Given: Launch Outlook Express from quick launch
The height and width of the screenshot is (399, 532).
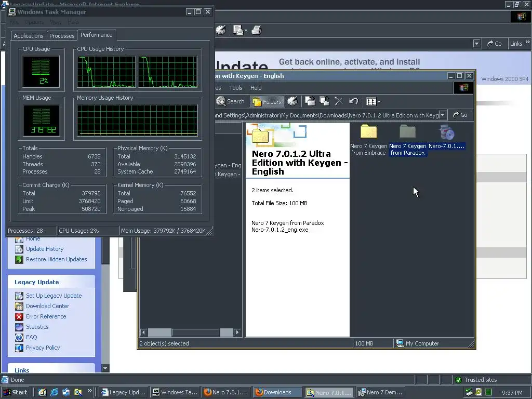Looking at the screenshot, I should pyautogui.click(x=66, y=392).
